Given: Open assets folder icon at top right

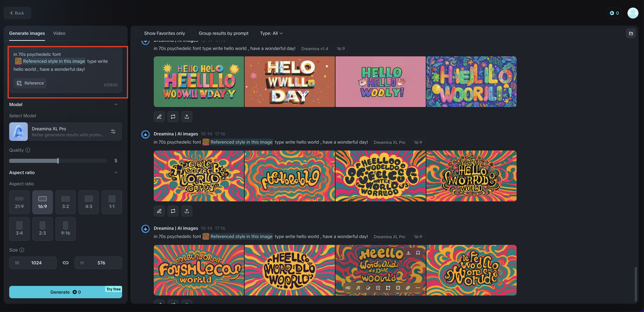Looking at the screenshot, I should (630, 33).
